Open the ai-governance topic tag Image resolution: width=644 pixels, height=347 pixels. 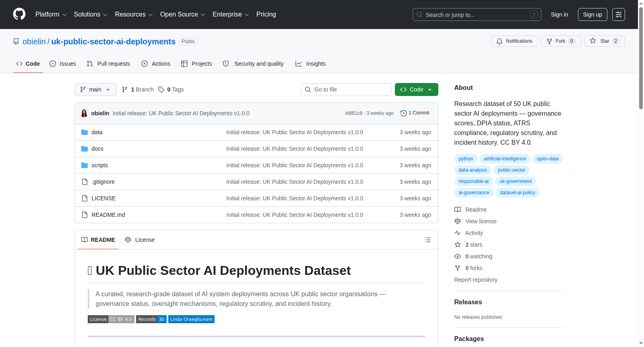(474, 193)
